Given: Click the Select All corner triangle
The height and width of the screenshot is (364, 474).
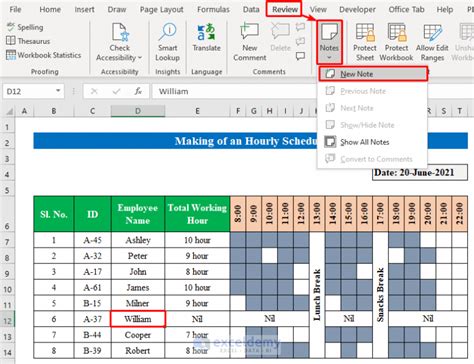Looking at the screenshot, I should pos(9,111).
